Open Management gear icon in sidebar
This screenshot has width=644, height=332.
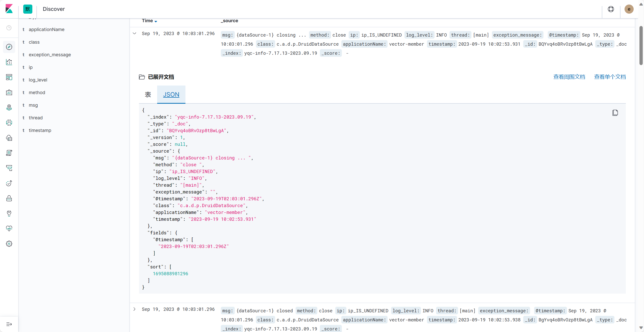9,244
